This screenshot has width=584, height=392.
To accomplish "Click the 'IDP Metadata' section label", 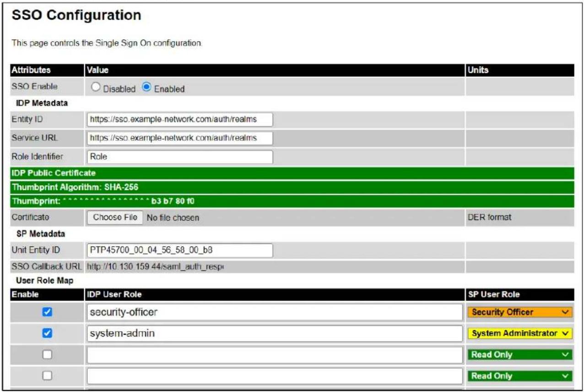I will point(42,103).
